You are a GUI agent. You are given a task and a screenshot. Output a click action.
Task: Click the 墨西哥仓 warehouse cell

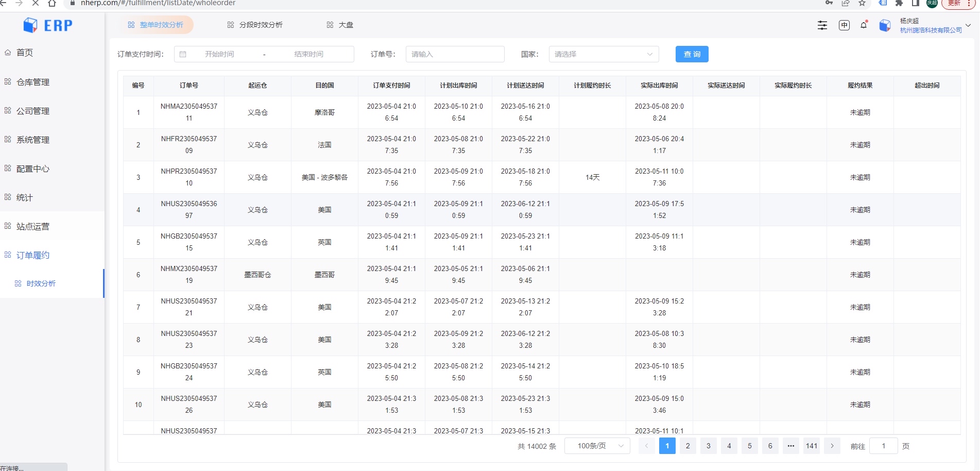(257, 275)
